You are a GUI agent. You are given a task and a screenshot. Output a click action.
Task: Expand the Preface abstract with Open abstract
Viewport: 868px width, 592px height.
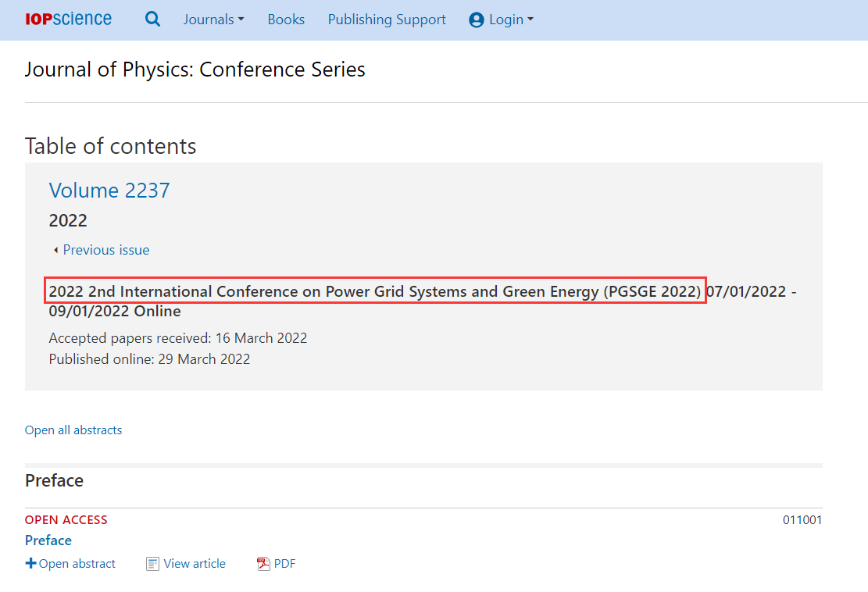(x=70, y=563)
